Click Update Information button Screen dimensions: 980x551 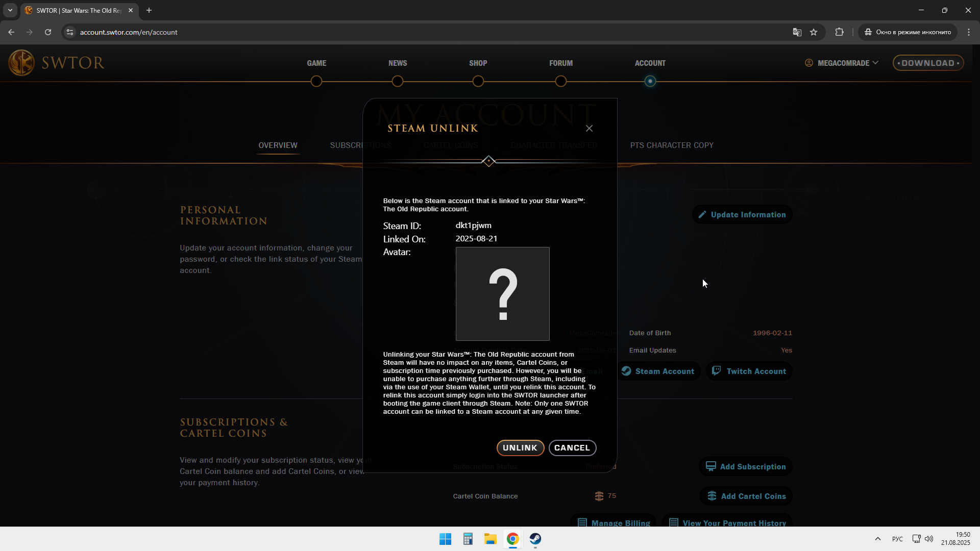coord(742,215)
